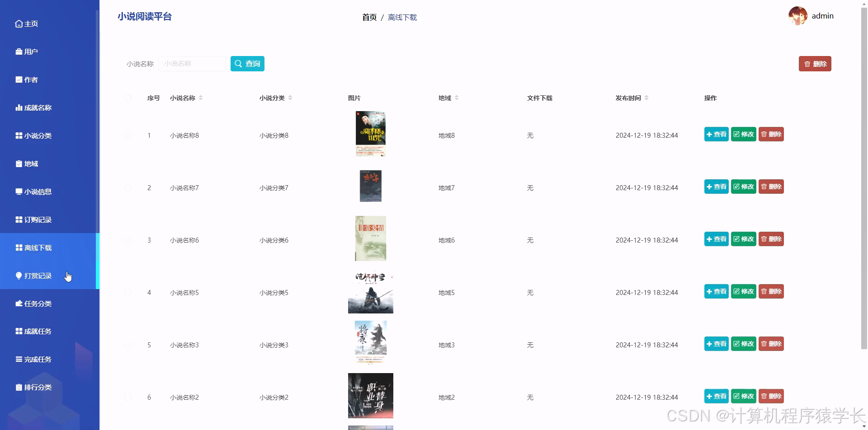Open cover image of 小说名称5
The width and height of the screenshot is (868, 430).
[371, 291]
